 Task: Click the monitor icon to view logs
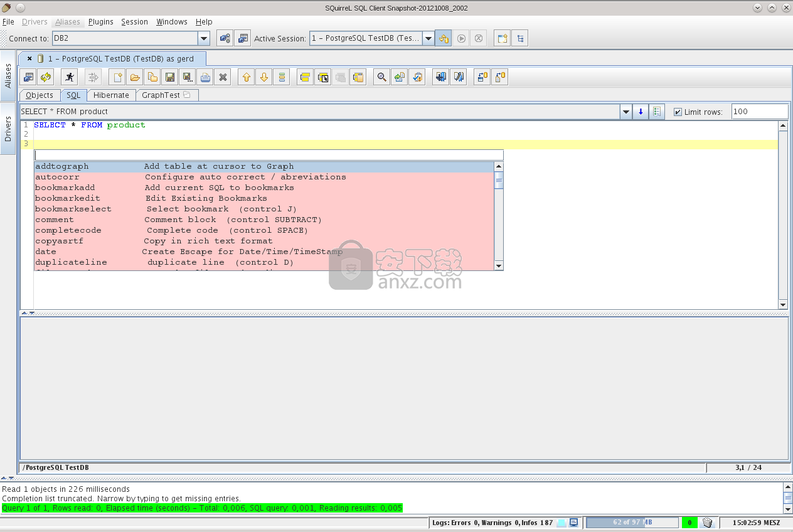click(573, 523)
